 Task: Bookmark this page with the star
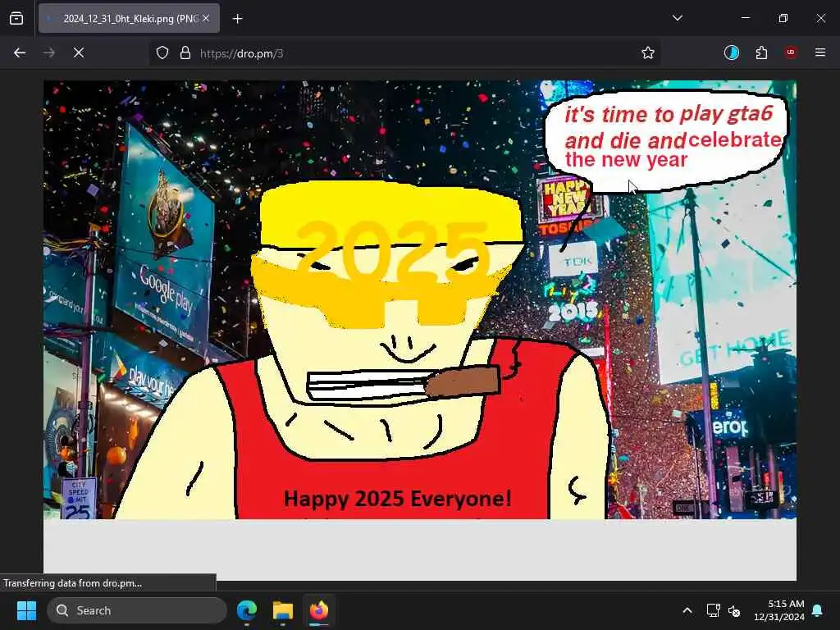pos(648,53)
